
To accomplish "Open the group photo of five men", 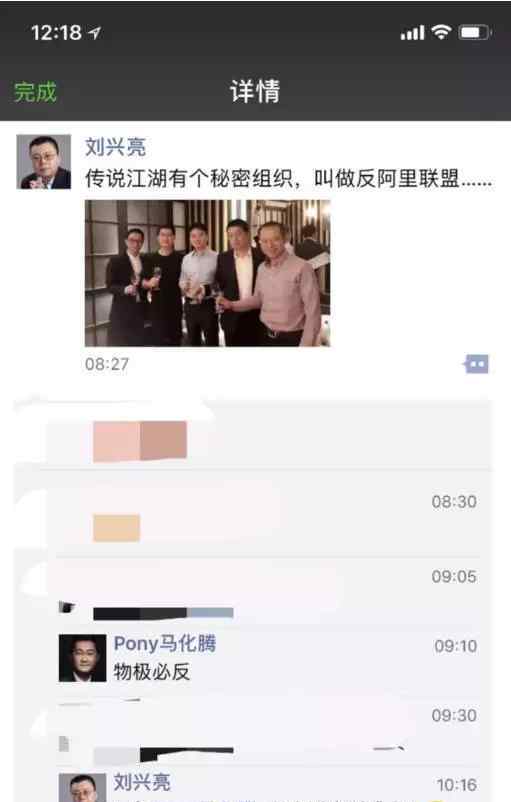I will click(x=207, y=273).
